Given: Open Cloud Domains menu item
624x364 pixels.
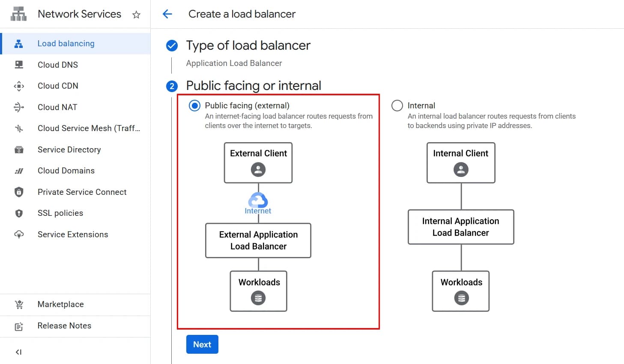Looking at the screenshot, I should 66,170.
